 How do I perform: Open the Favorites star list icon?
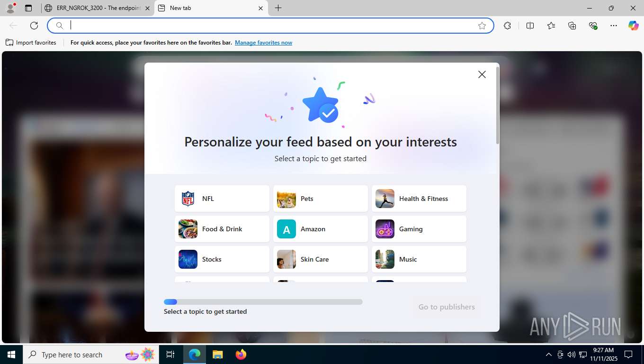(551, 26)
